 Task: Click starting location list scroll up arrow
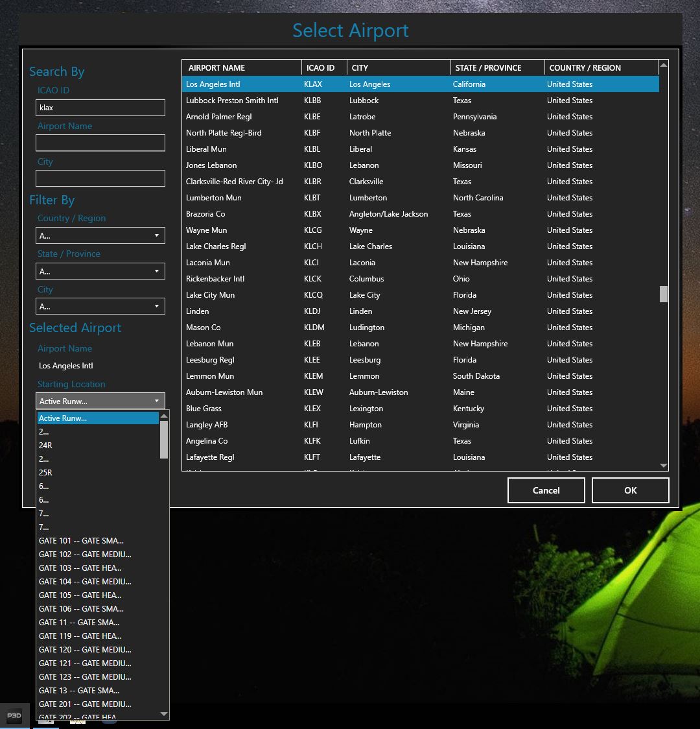coord(163,416)
